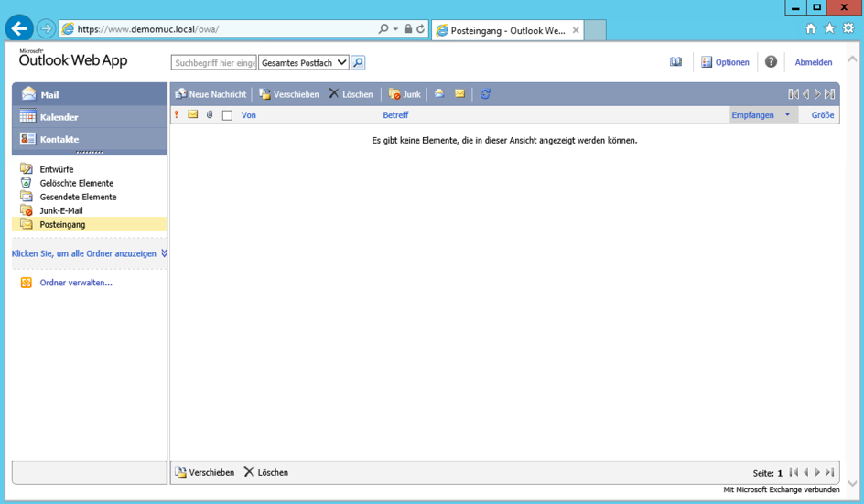
Task: Click the address book icon in header
Action: tap(675, 62)
